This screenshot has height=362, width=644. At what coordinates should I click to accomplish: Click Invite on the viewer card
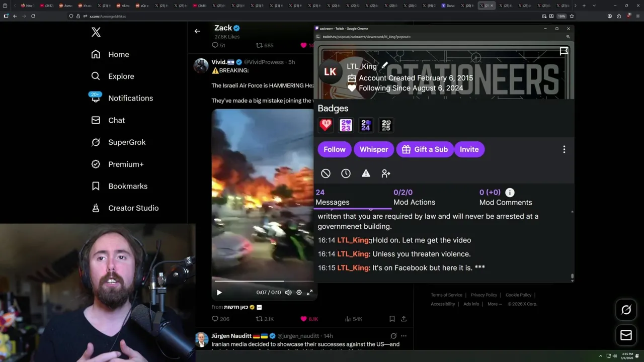click(469, 149)
